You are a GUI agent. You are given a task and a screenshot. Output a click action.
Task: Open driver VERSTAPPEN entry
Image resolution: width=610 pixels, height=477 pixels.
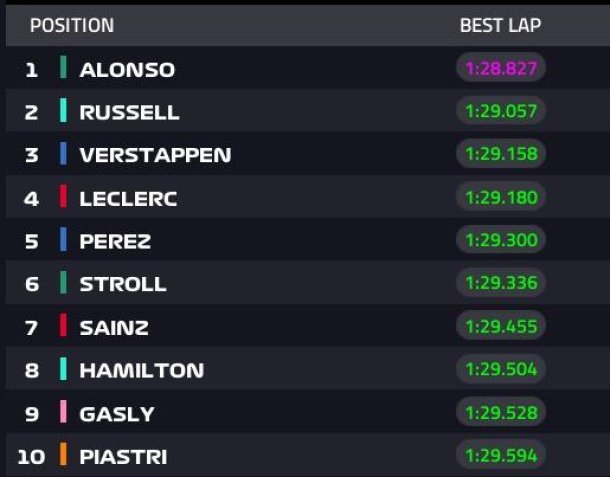point(155,155)
